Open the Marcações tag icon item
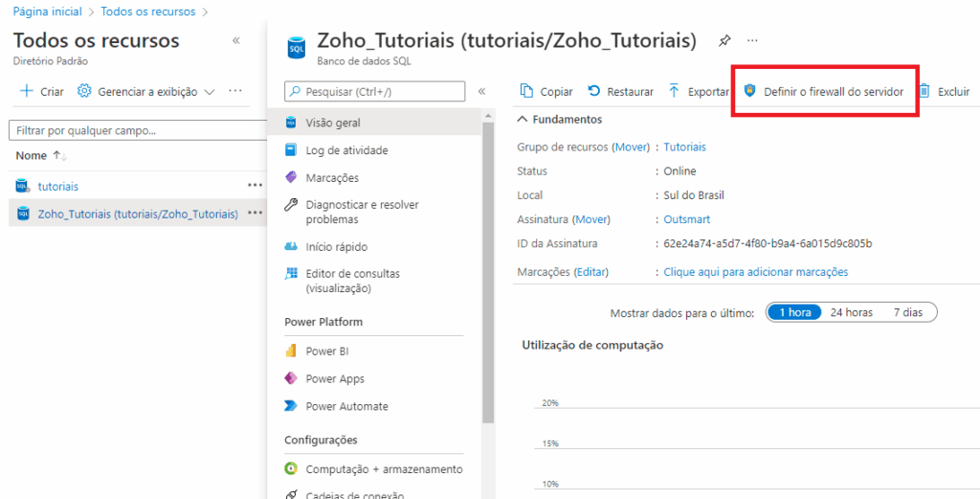 click(x=322, y=177)
